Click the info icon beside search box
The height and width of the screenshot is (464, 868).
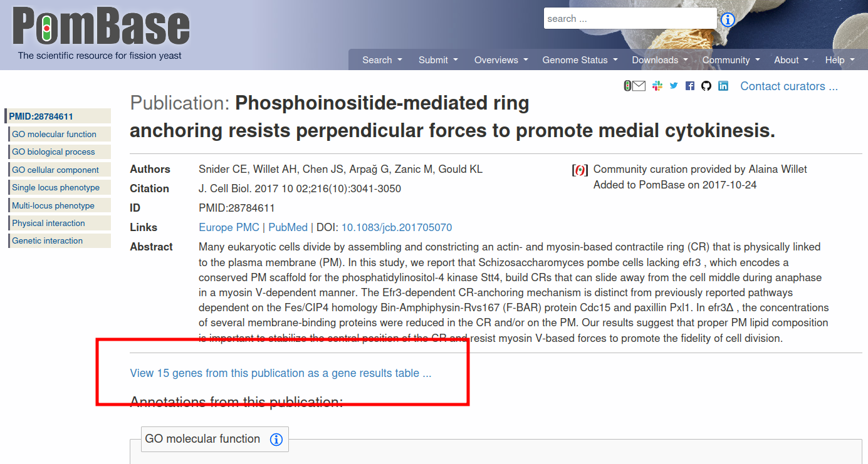point(728,19)
